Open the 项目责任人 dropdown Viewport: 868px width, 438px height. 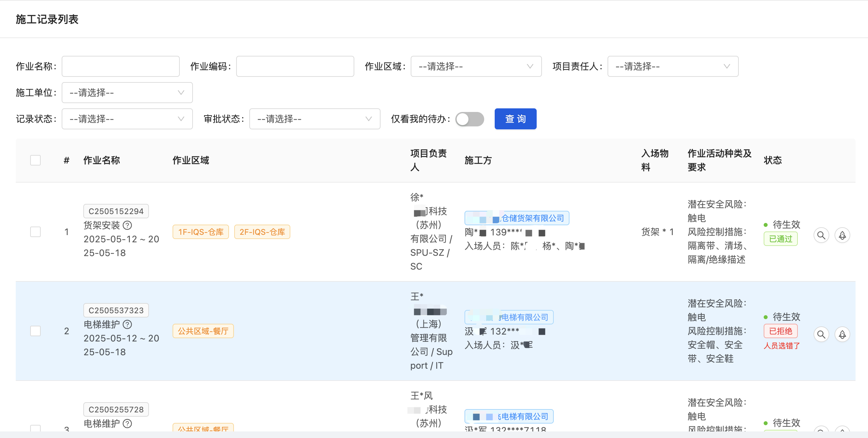tap(672, 66)
